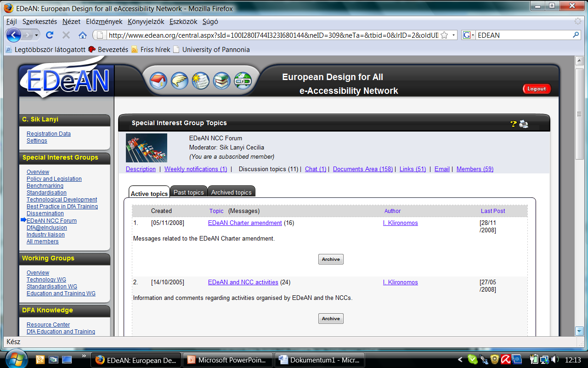Open first I. Klironomos author link
The image size is (588, 368).
click(x=401, y=223)
